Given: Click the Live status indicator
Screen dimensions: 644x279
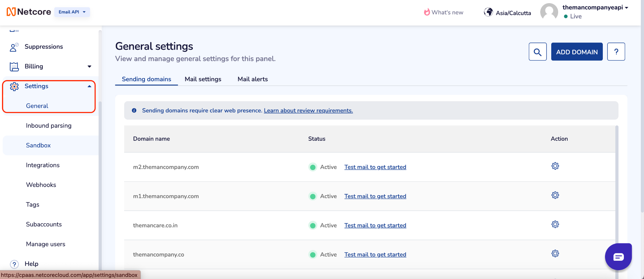Looking at the screenshot, I should (x=573, y=16).
